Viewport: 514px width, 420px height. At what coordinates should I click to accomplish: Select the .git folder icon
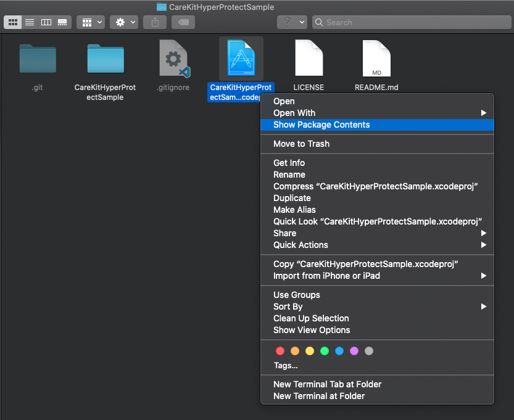(x=38, y=59)
